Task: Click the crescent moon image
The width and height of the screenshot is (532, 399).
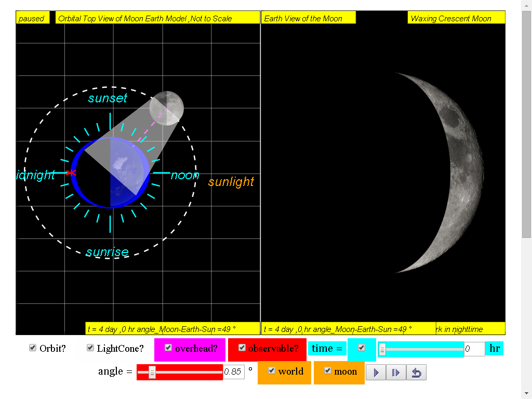Action: click(441, 172)
